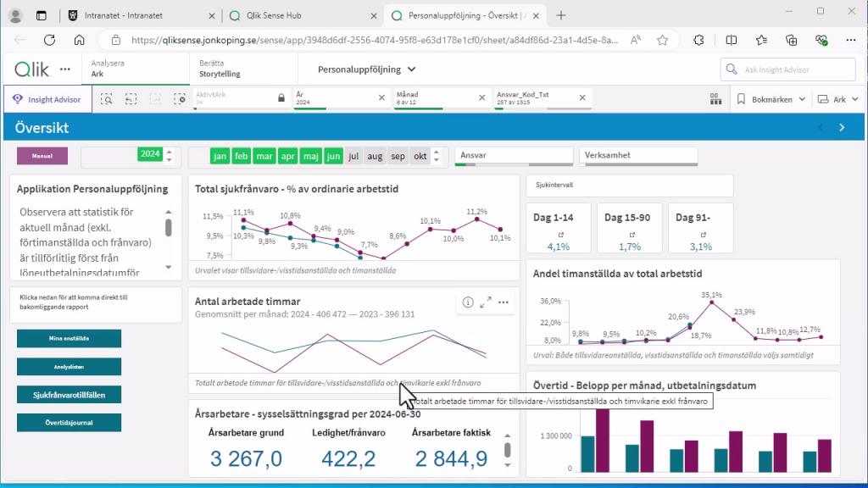
Task: Open Verksamhet filter pane
Action: [638, 156]
